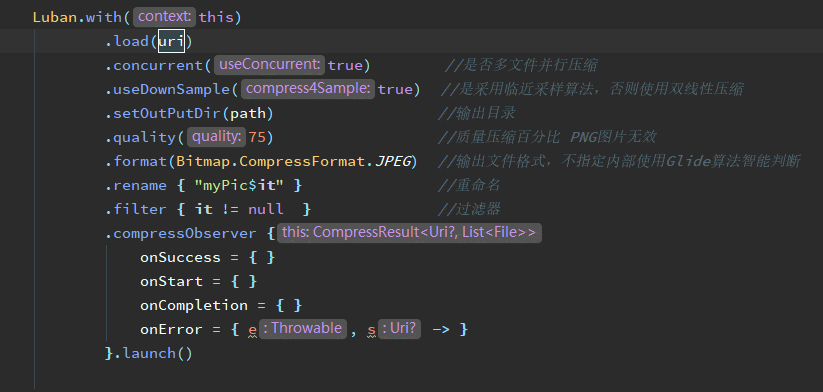Viewport: 823px width, 392px height.
Task: Click 'CompressFormat' in the format call
Action: coord(301,162)
